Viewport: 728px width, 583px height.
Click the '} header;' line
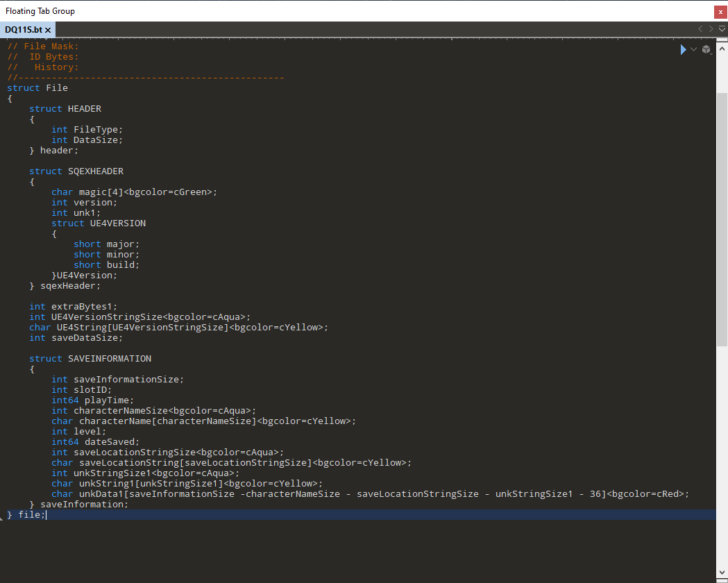pyautogui.click(x=54, y=151)
